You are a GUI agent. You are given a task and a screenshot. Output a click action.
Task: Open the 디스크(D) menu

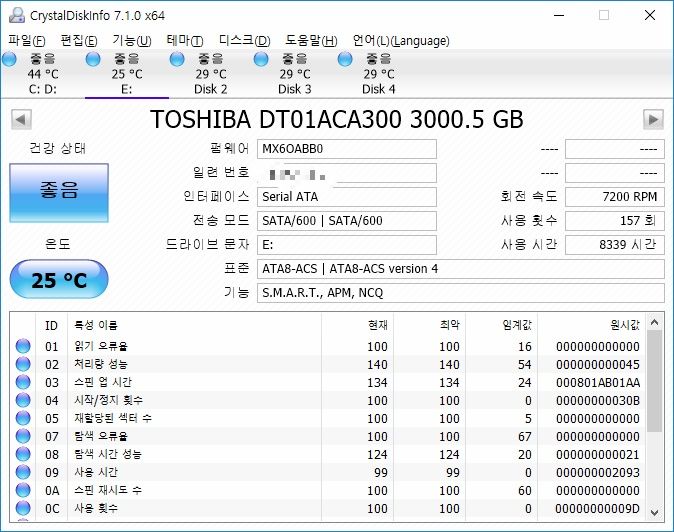click(x=245, y=41)
